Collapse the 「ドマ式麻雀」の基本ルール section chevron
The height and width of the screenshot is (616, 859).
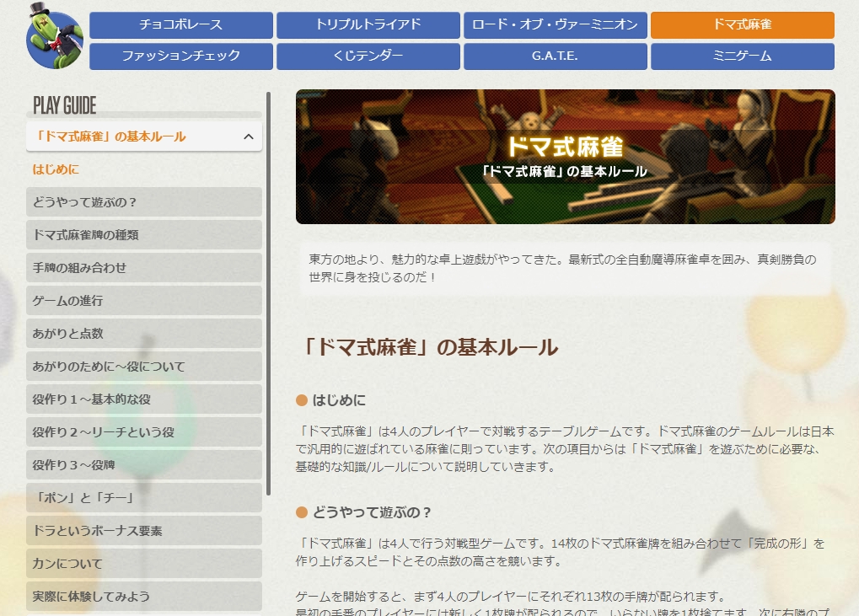tap(248, 137)
